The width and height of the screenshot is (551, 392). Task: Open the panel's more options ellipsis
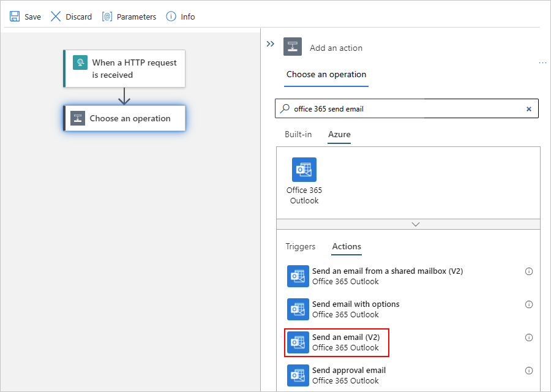coord(542,63)
